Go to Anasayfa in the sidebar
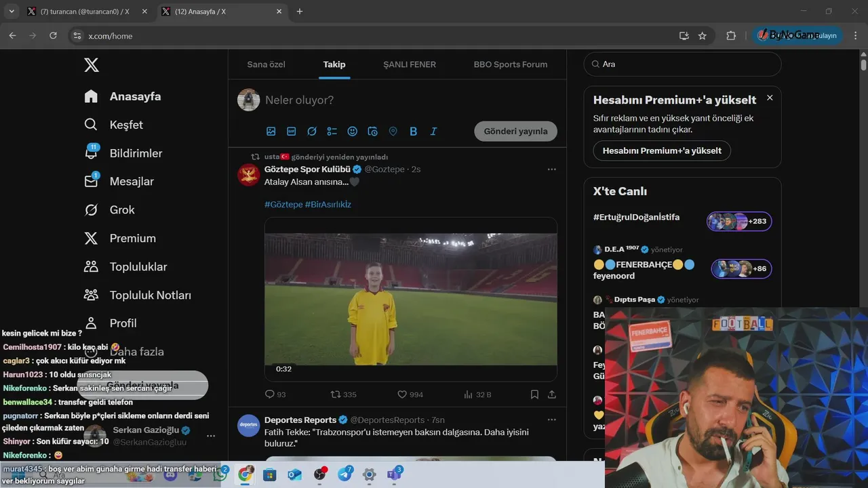The height and width of the screenshot is (488, 868). tap(122, 96)
